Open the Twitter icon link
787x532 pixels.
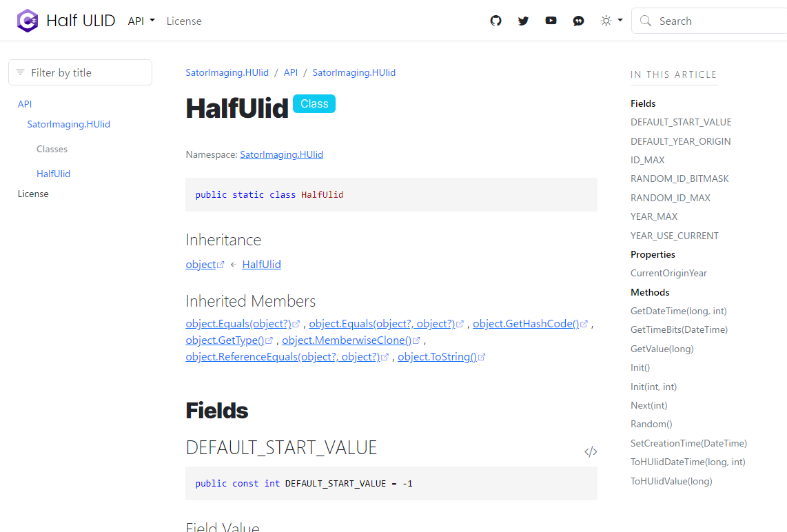pyautogui.click(x=524, y=21)
